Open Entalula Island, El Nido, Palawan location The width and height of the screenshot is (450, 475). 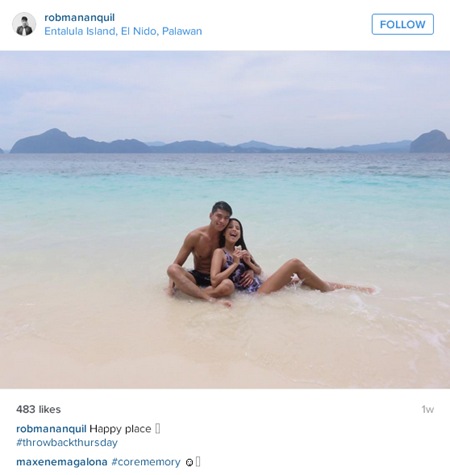(123, 31)
